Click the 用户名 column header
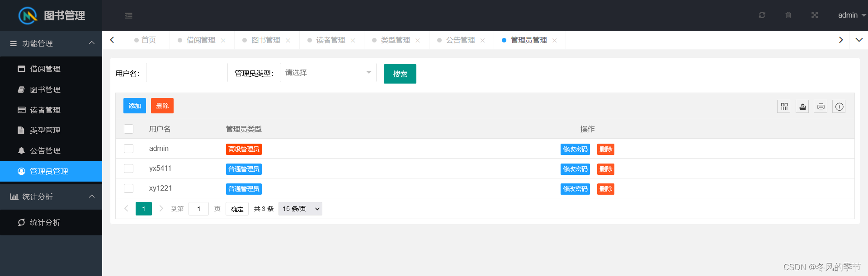 point(160,129)
